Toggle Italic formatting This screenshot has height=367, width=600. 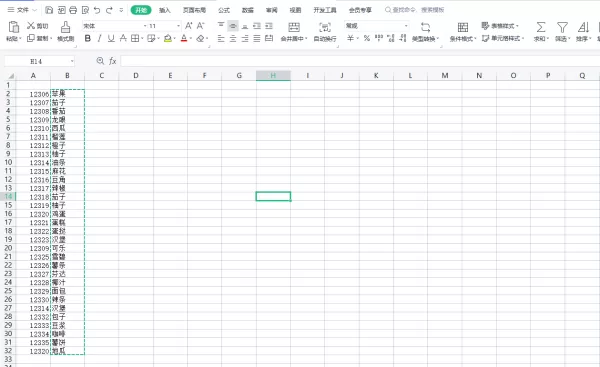[x=99, y=38]
